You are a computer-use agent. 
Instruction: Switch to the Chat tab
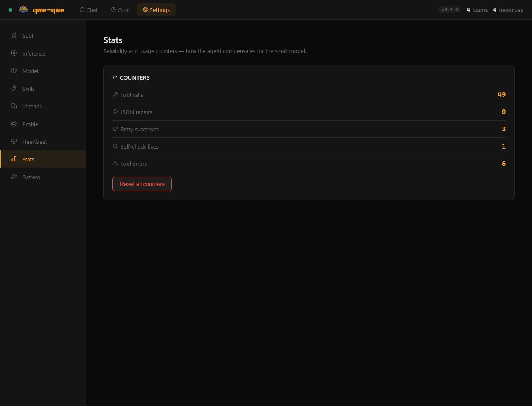point(88,10)
